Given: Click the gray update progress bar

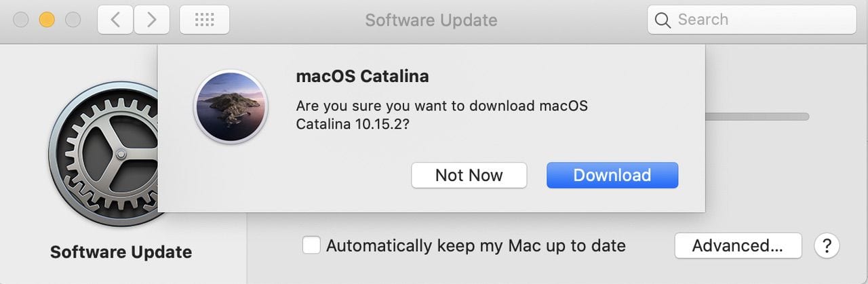Looking at the screenshot, I should [x=757, y=117].
